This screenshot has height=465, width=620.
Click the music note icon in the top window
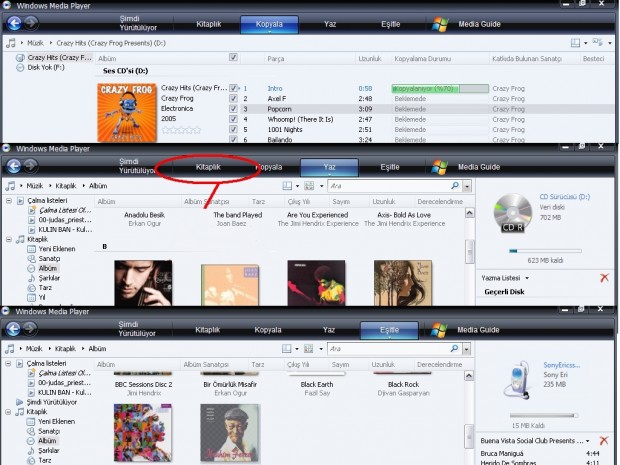pyautogui.click(x=11, y=43)
